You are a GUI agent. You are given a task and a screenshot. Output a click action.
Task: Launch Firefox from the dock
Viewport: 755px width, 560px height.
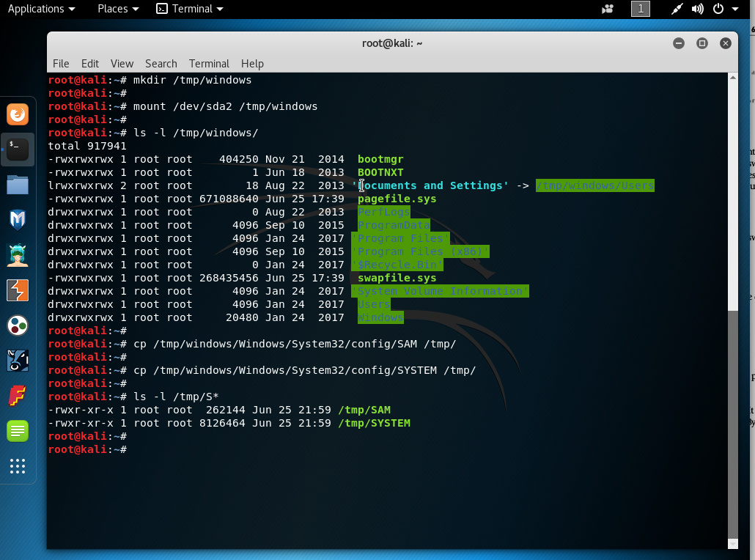[x=18, y=114]
